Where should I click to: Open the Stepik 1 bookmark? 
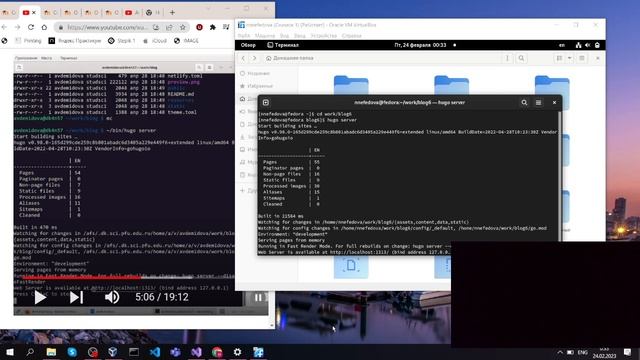point(122,41)
